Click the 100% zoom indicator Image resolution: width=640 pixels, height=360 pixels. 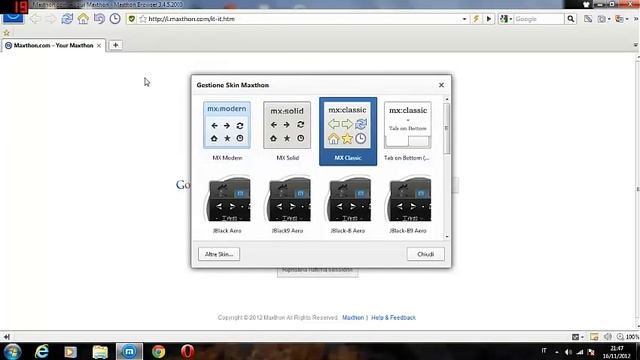coord(628,337)
